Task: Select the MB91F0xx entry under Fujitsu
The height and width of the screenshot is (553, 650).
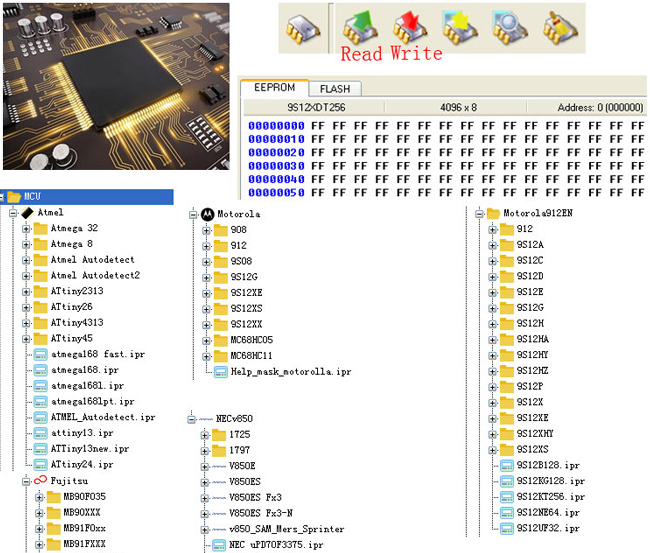Action: coord(84,529)
